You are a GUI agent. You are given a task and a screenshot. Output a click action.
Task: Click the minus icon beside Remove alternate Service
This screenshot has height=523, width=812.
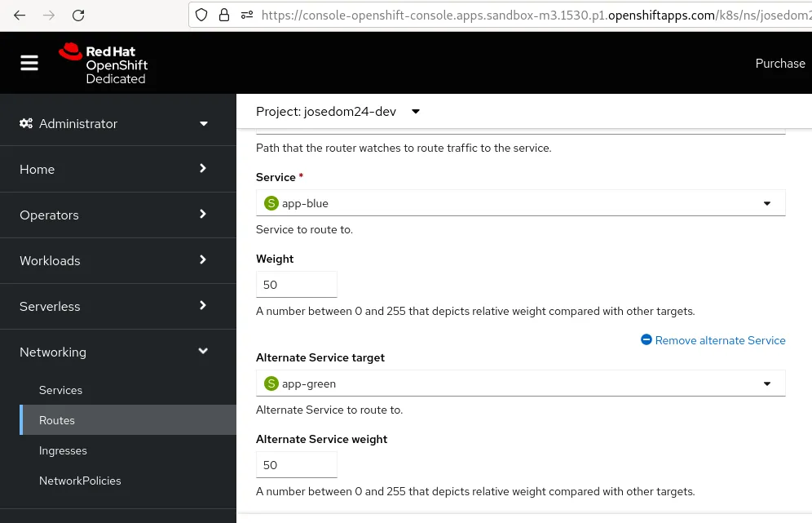(647, 340)
